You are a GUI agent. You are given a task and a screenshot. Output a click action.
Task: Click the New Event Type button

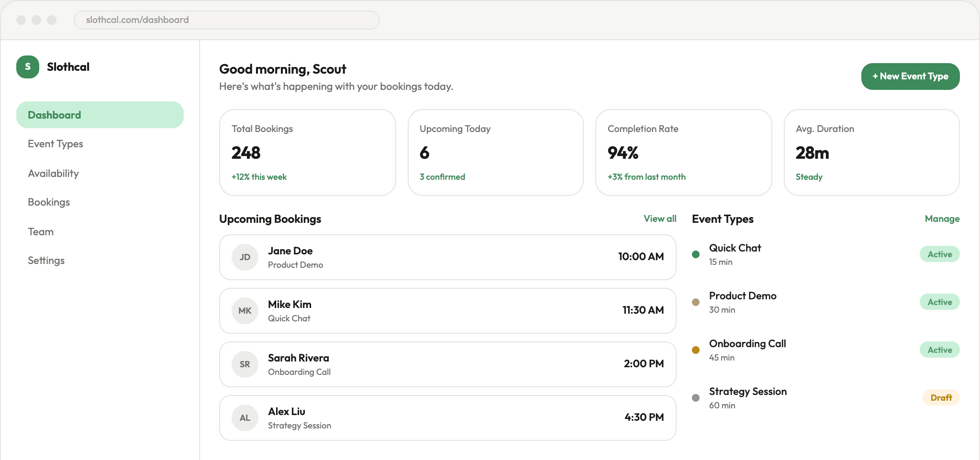(x=910, y=76)
